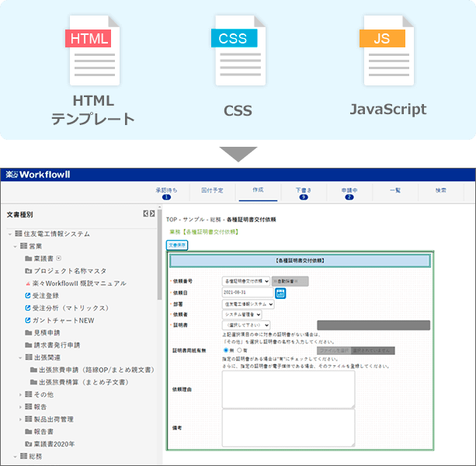Click the 依頼理由 text area
The width and height of the screenshot is (476, 466).
click(288, 389)
